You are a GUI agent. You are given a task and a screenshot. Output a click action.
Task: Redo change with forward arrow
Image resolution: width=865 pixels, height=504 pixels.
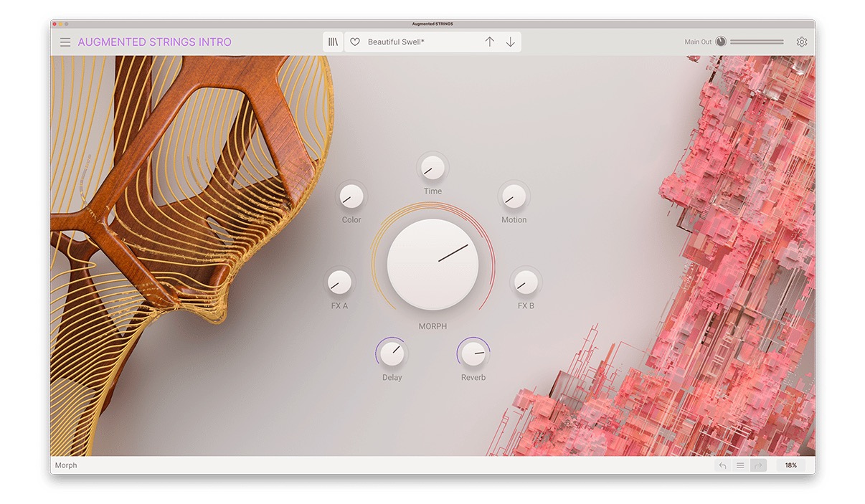[758, 465]
